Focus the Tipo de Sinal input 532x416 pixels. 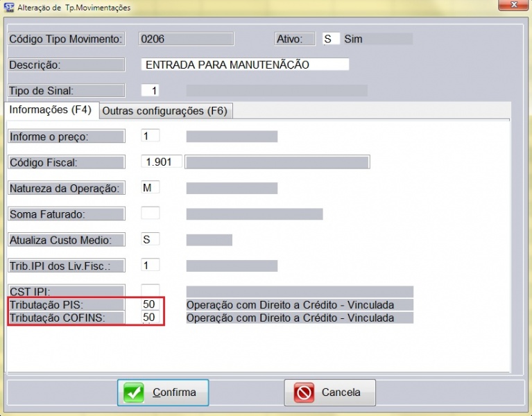coord(150,90)
